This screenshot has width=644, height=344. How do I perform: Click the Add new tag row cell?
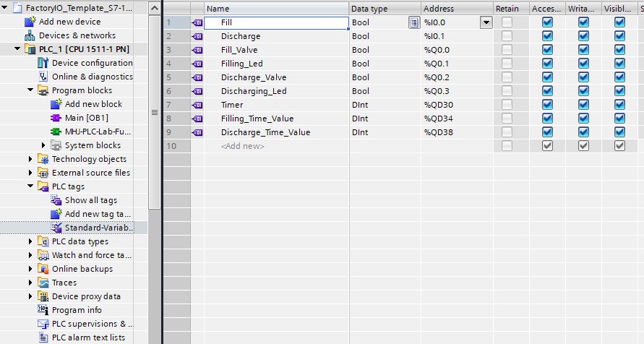[x=243, y=146]
